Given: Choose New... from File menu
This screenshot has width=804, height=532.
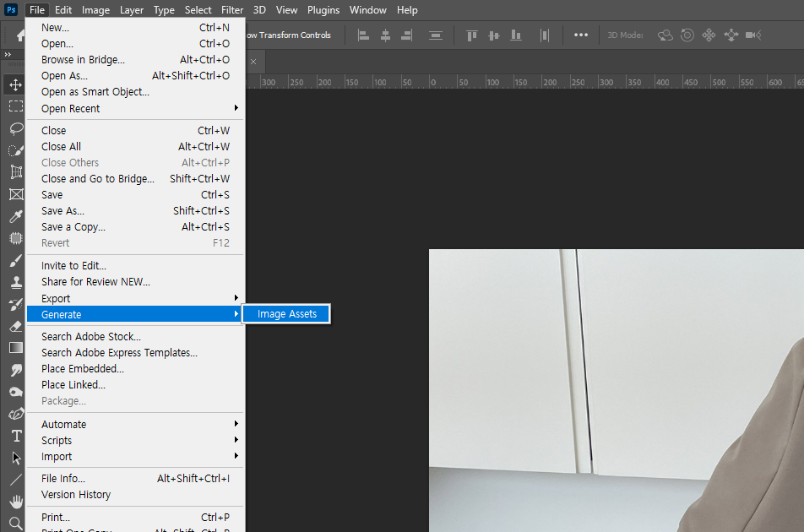Looking at the screenshot, I should click(x=135, y=28).
